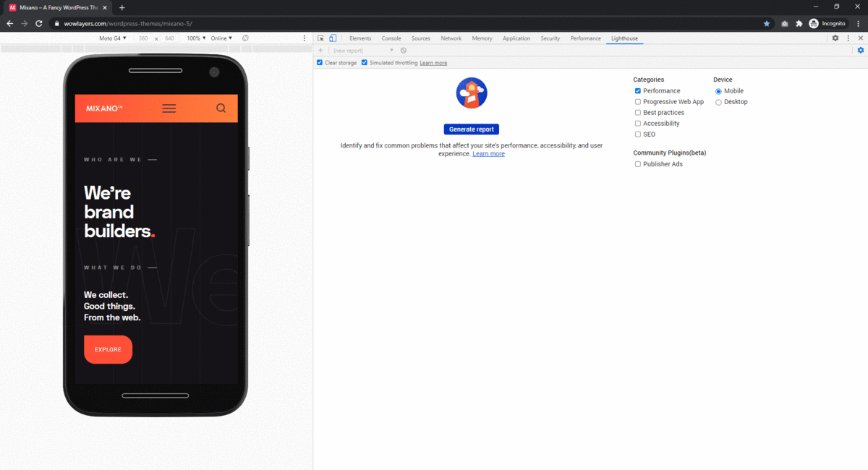The height and width of the screenshot is (470, 868).
Task: Open the Extensions puzzle icon
Action: [799, 23]
